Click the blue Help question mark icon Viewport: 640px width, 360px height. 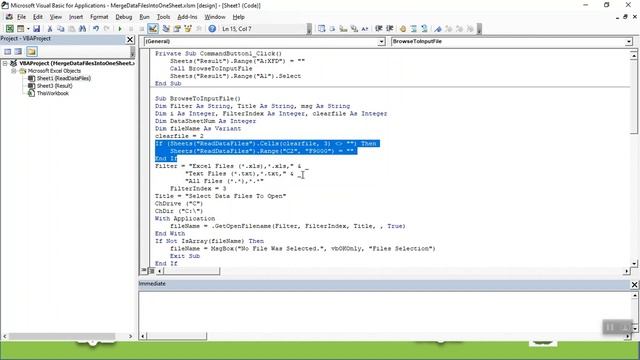click(x=212, y=29)
